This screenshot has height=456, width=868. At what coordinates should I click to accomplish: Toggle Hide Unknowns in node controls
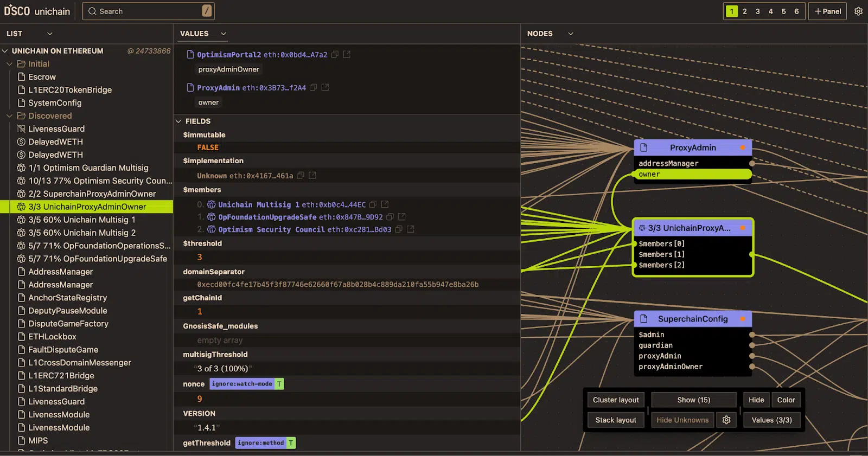(682, 420)
